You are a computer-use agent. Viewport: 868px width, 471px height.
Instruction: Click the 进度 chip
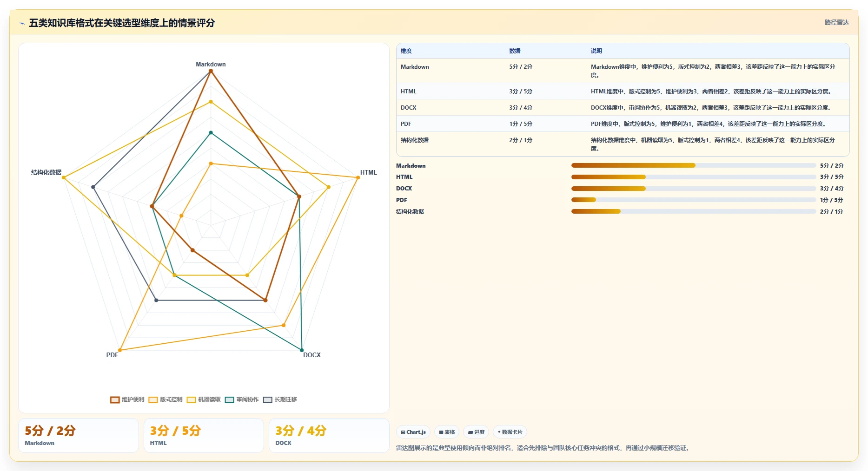(476, 432)
